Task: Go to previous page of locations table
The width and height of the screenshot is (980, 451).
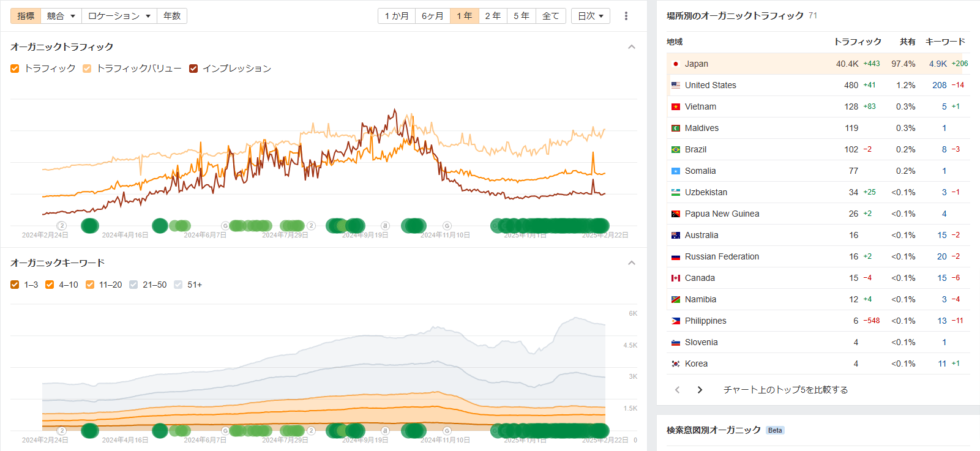Action: pyautogui.click(x=677, y=390)
